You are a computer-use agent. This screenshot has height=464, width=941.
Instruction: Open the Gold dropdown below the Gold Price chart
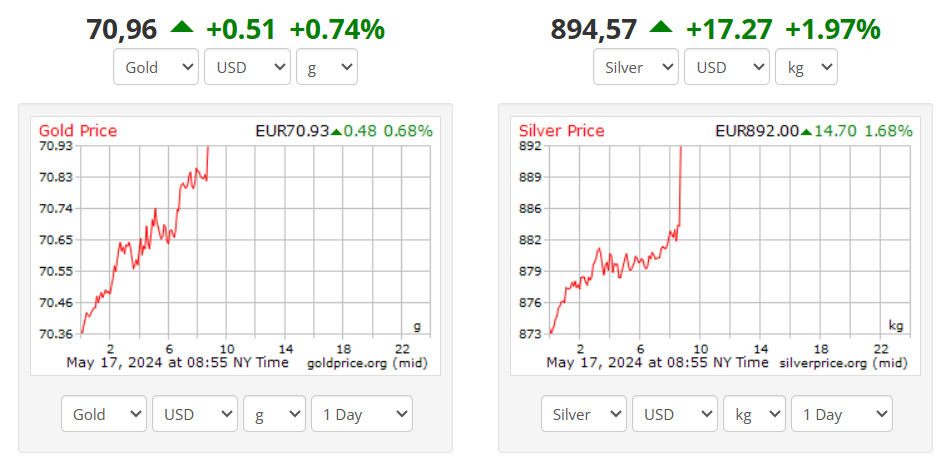104,414
